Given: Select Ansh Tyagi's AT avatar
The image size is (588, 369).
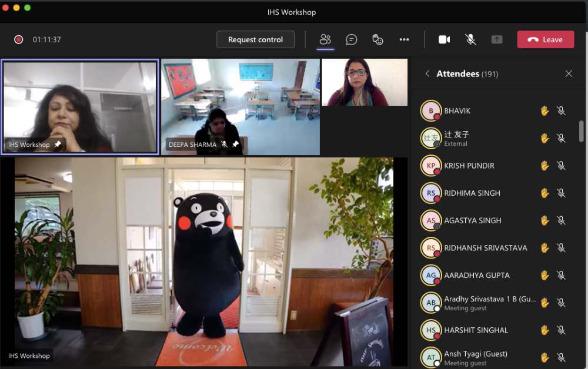Looking at the screenshot, I should pos(431,357).
